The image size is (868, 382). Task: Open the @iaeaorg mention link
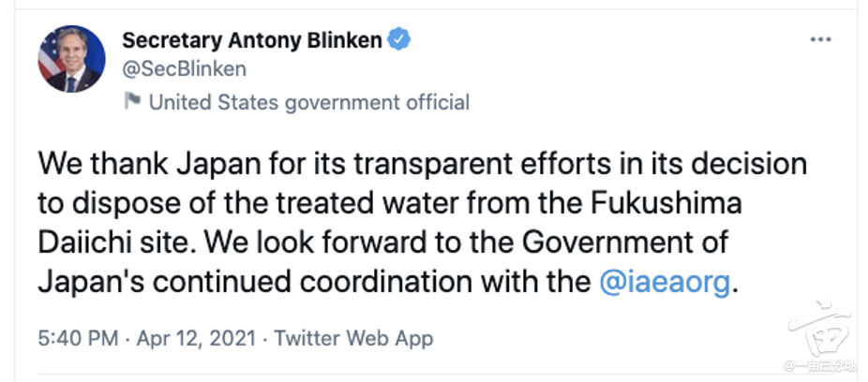pyautogui.click(x=665, y=283)
